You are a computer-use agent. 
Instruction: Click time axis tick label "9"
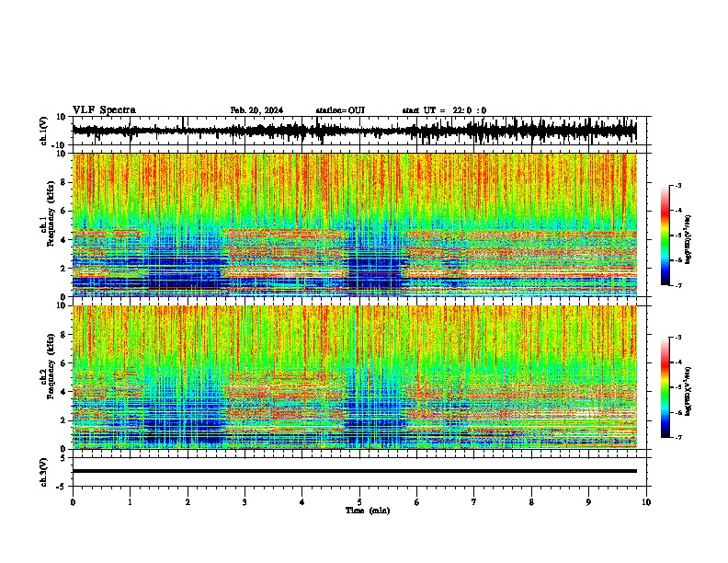(x=588, y=502)
